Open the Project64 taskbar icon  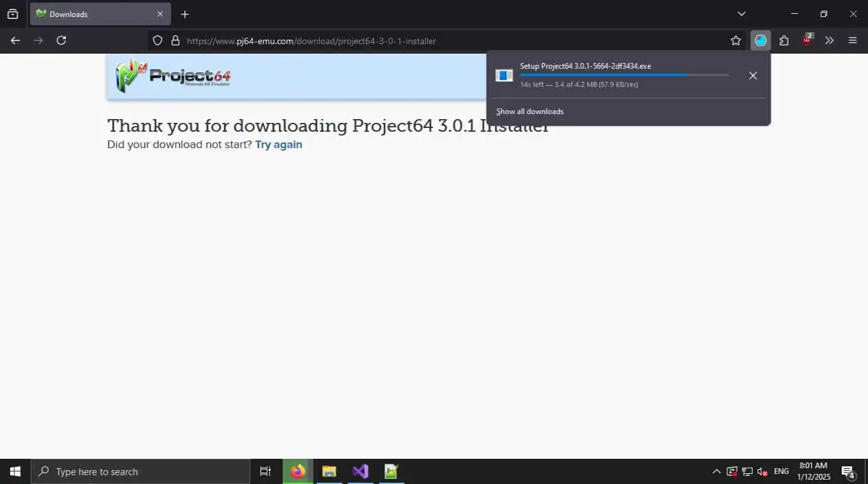click(x=391, y=471)
